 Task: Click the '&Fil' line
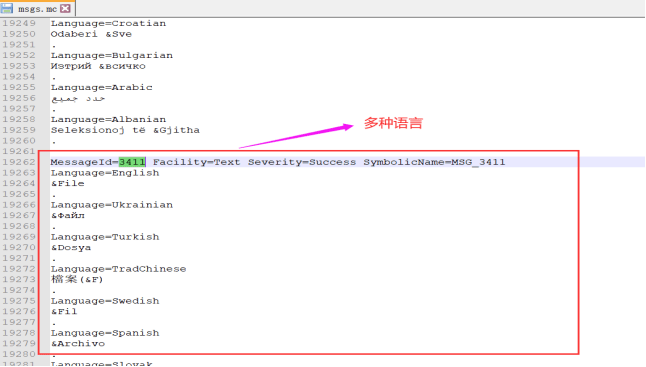click(x=64, y=311)
